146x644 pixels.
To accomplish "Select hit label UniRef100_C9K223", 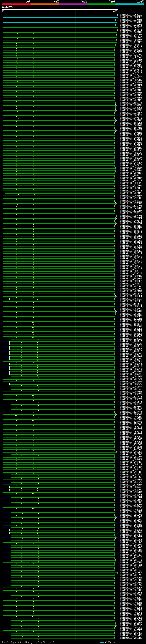I will pyautogui.click(x=131, y=50).
